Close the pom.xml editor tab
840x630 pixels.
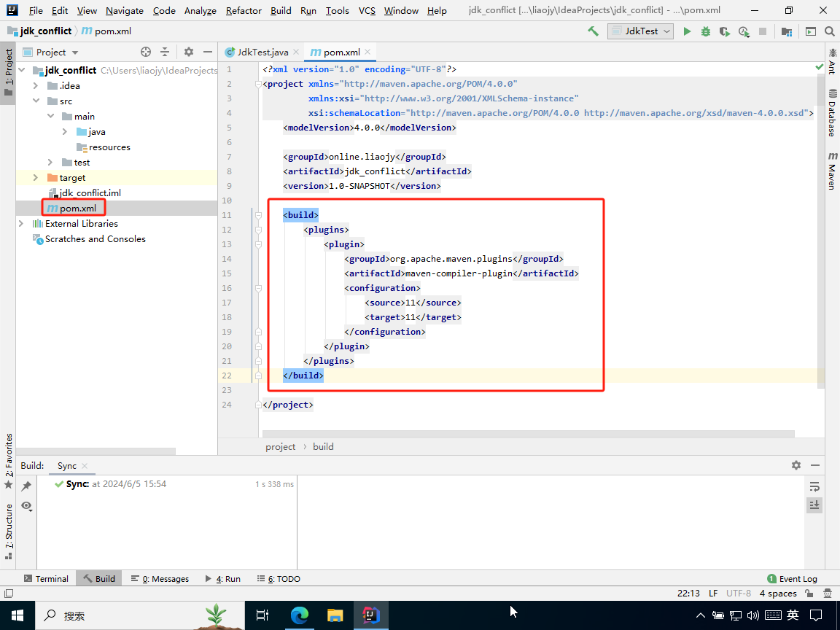pyautogui.click(x=367, y=52)
